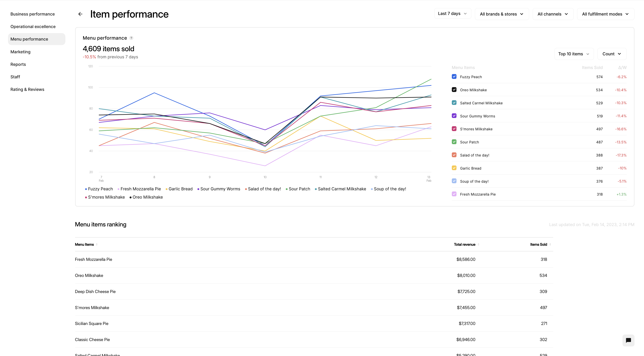644x356 pixels.
Task: Click Fuzzy Peach in chart legend
Action: 99,189
